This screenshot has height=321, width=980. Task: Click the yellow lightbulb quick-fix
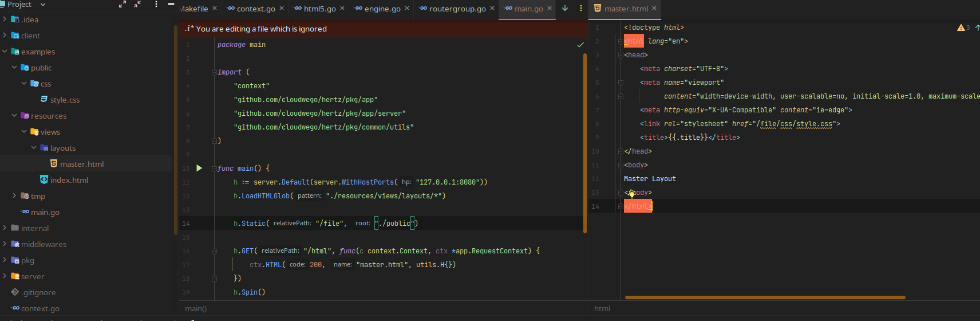point(632,194)
